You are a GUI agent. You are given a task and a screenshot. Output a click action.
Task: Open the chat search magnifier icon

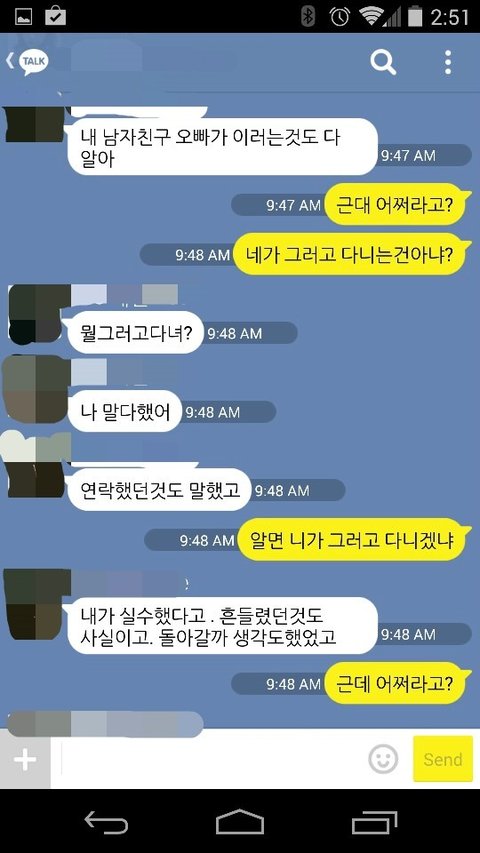[383, 62]
